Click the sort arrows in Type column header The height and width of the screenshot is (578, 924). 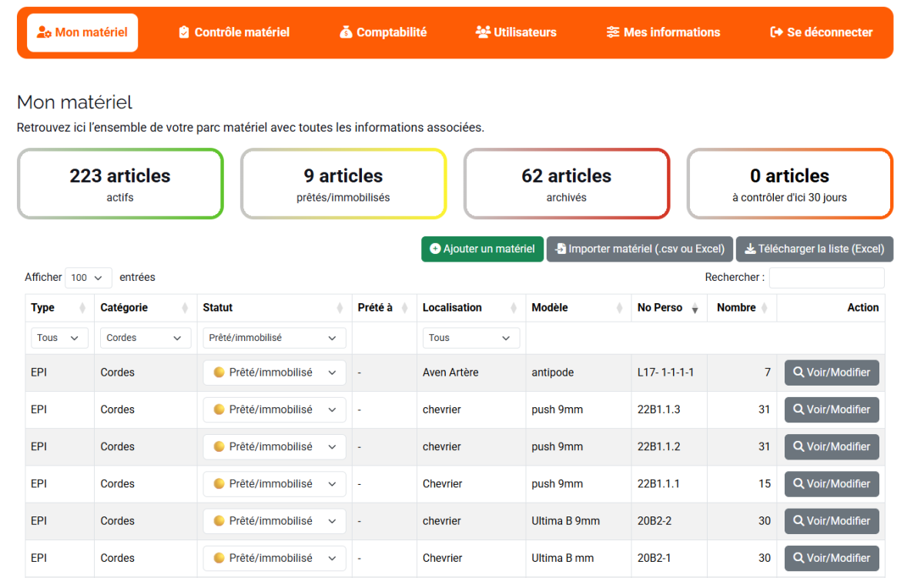(x=82, y=308)
